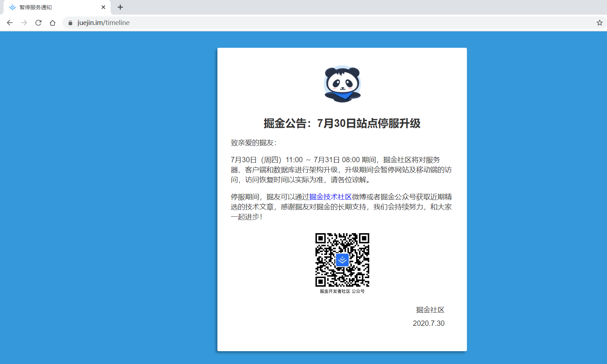Open the 掘金技术社区 link
This screenshot has width=607, height=364.
[330, 197]
